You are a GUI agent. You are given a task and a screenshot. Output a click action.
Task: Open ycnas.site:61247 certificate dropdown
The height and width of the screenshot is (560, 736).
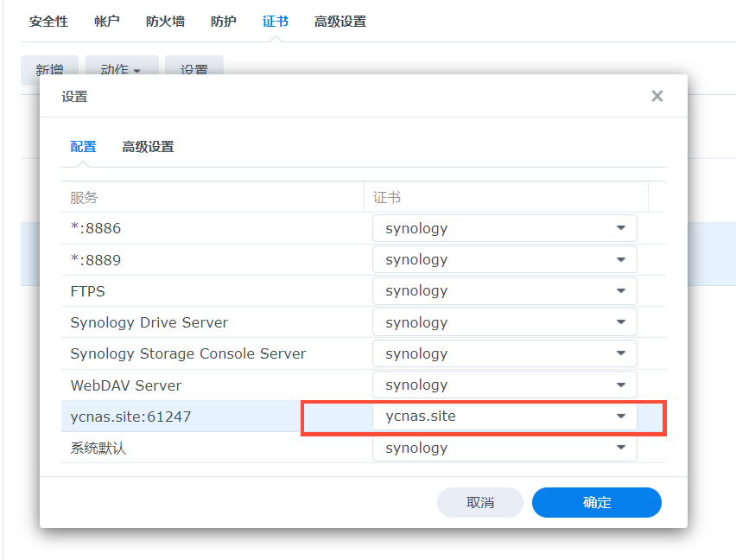point(504,417)
